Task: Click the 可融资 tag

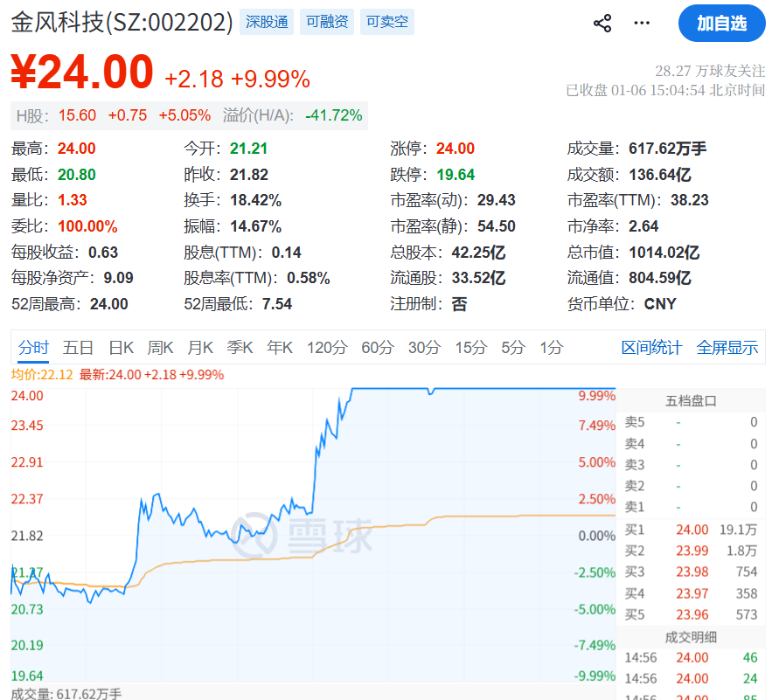Action: point(327,22)
